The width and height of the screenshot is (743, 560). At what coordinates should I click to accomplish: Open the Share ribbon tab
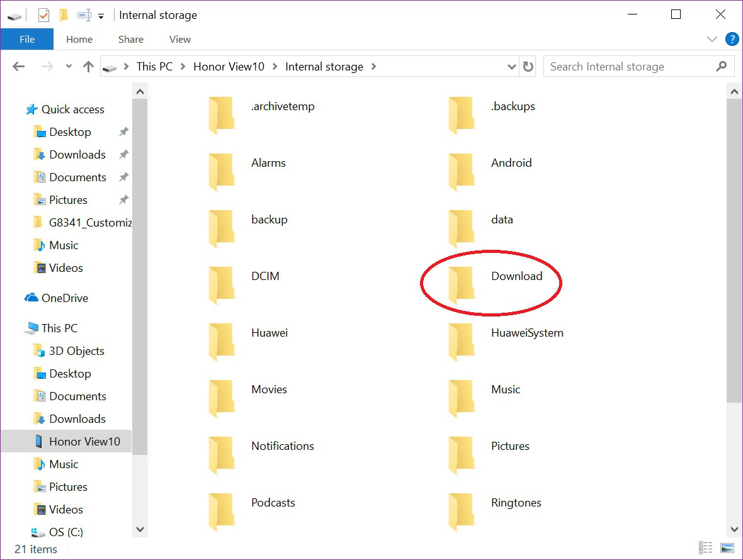pos(131,39)
